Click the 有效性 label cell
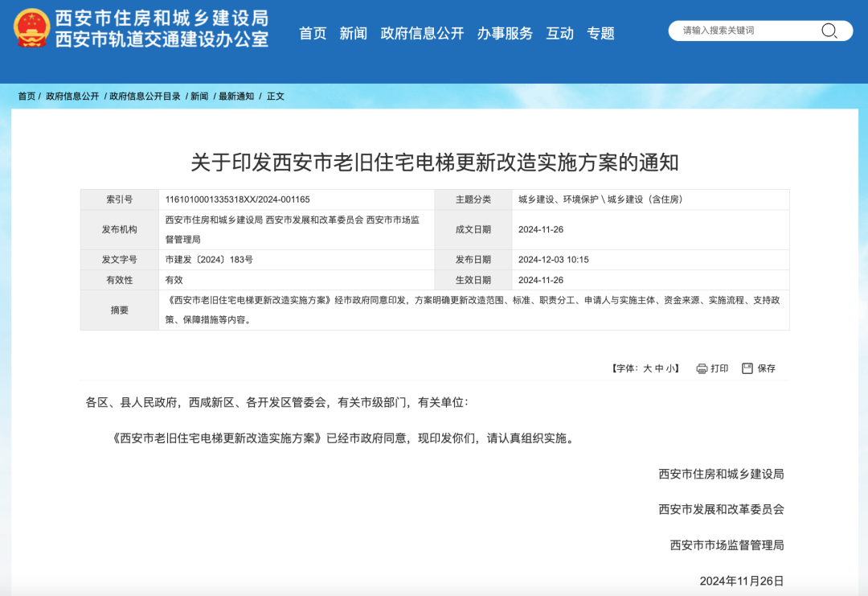The height and width of the screenshot is (596, 868). coord(120,280)
